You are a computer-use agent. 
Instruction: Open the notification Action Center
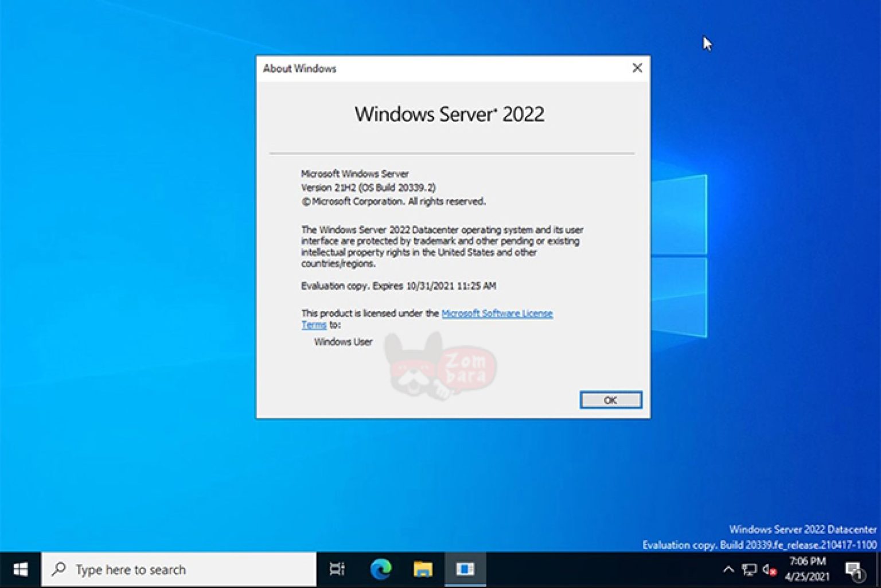[855, 569]
